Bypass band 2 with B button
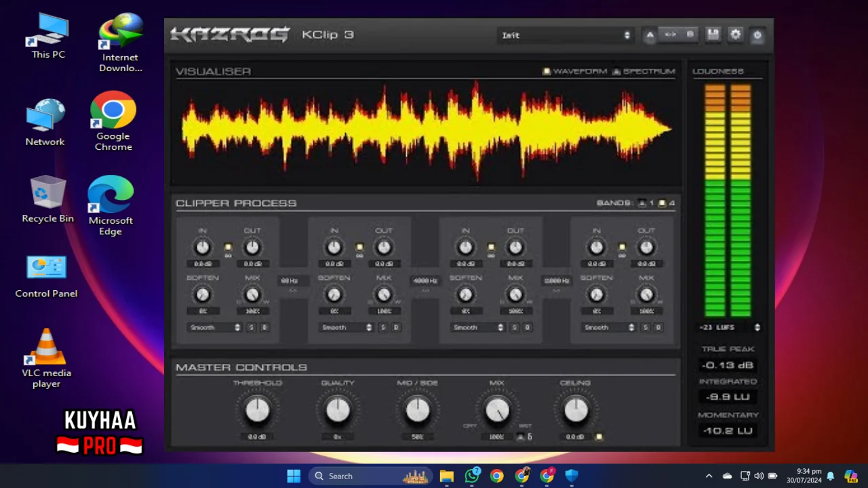 [396, 327]
